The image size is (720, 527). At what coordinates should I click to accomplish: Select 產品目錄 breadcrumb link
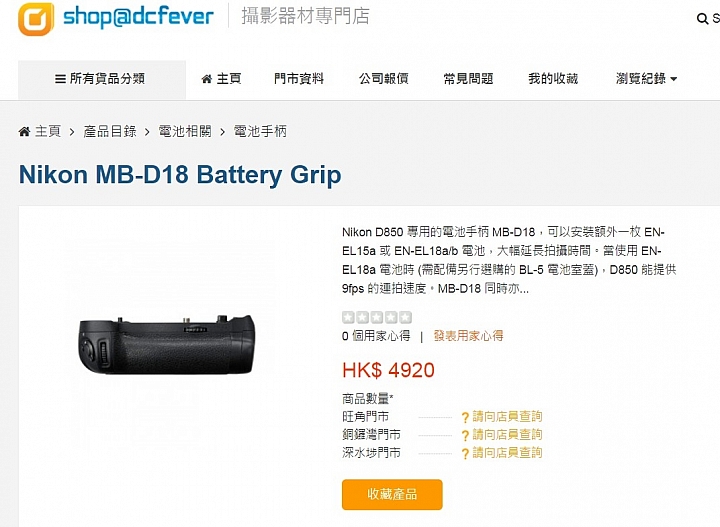(110, 132)
